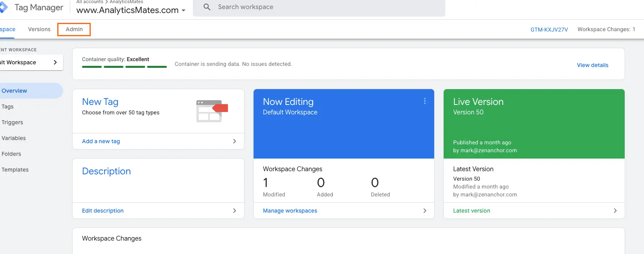Select the Workspace tab
644x254 pixels.
click(7, 29)
